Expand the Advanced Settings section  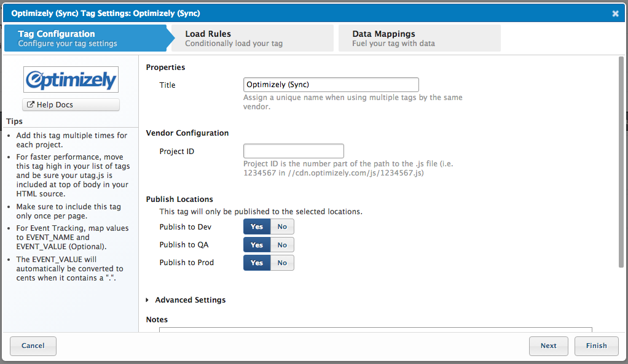click(190, 300)
